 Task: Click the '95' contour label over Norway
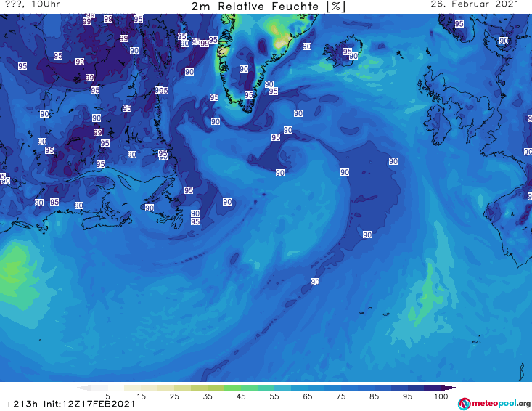(459, 24)
